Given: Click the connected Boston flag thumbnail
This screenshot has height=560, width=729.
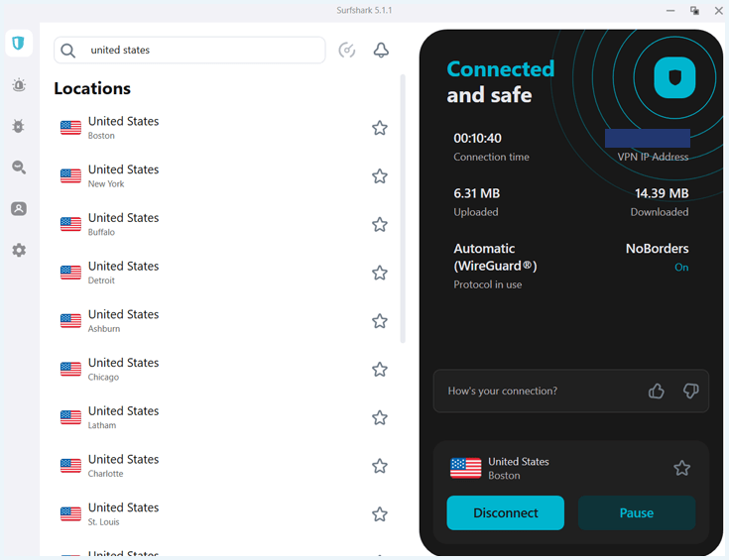Looking at the screenshot, I should (x=465, y=468).
